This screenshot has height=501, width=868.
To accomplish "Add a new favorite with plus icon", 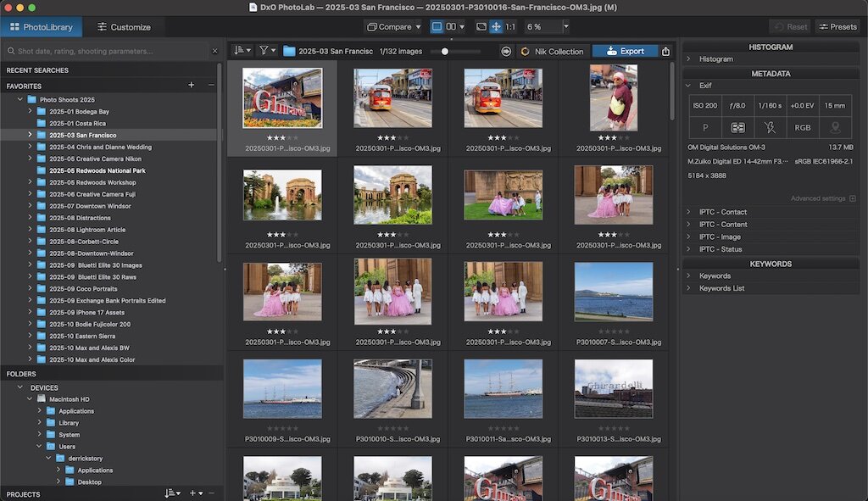I will (x=191, y=86).
